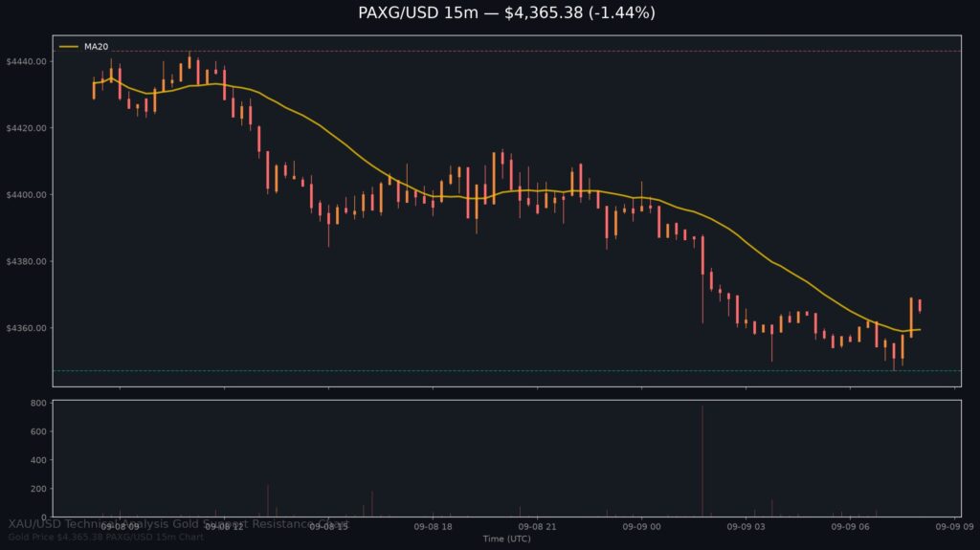
Task: Click the 09-09 00 time axis label
Action: coord(641,527)
